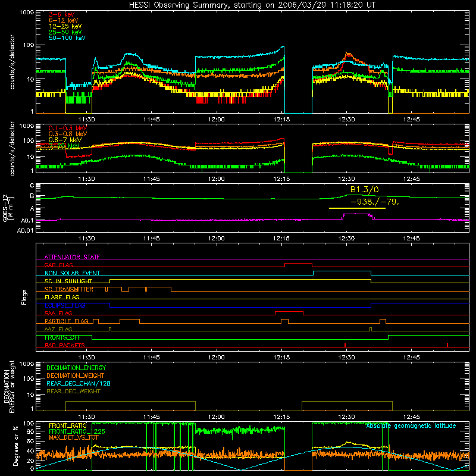Select the yellow 12-25 keV legend label
The width and height of the screenshot is (476, 476).
(x=65, y=26)
